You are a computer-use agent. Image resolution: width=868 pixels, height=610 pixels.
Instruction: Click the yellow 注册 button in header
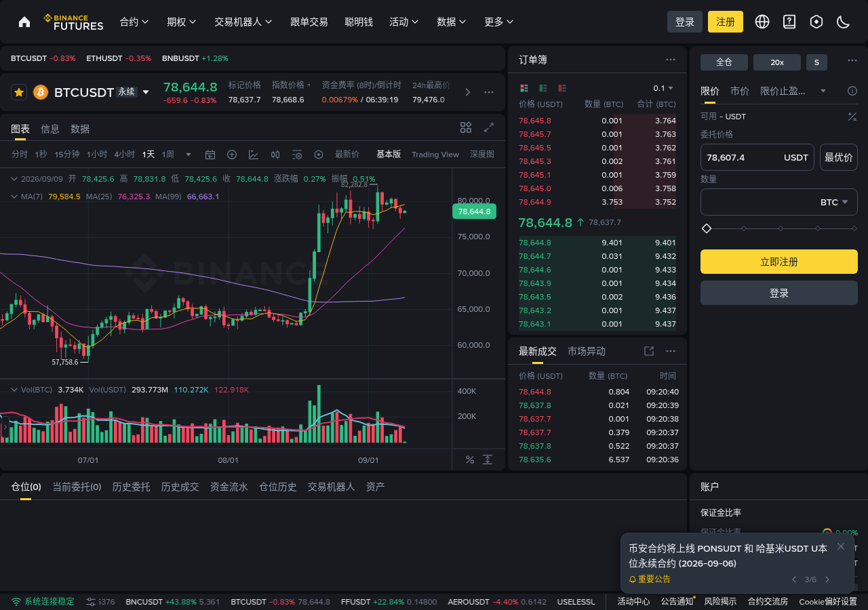(x=726, y=22)
